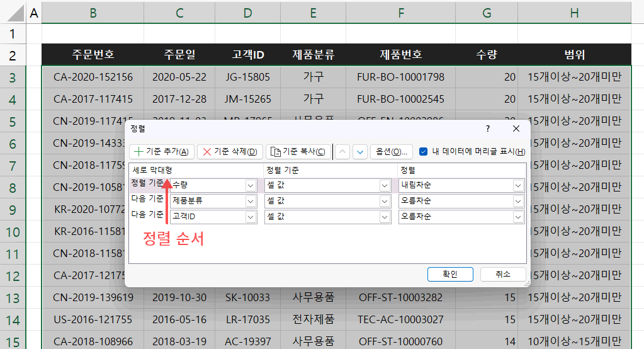Screen dimensions: 644x349
Task: Open the 수량 column dropdown
Action: pyautogui.click(x=251, y=185)
